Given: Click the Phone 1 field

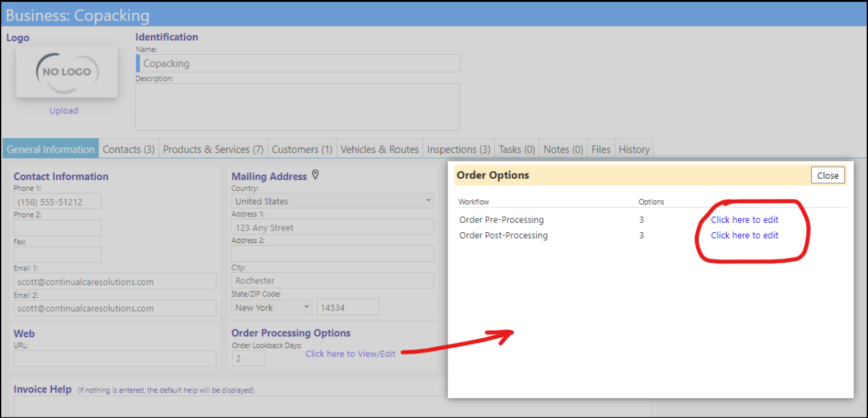Looking at the screenshot, I should coord(57,202).
